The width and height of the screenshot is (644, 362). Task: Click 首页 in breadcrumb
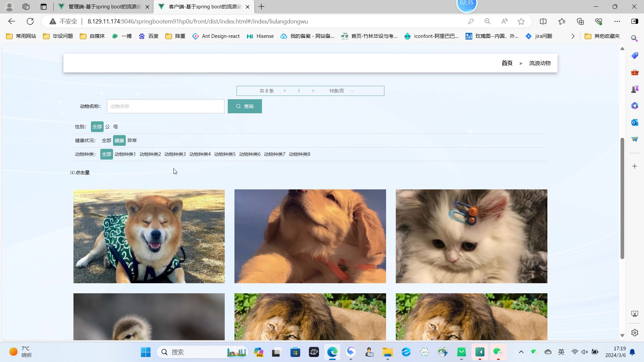pyautogui.click(x=507, y=63)
